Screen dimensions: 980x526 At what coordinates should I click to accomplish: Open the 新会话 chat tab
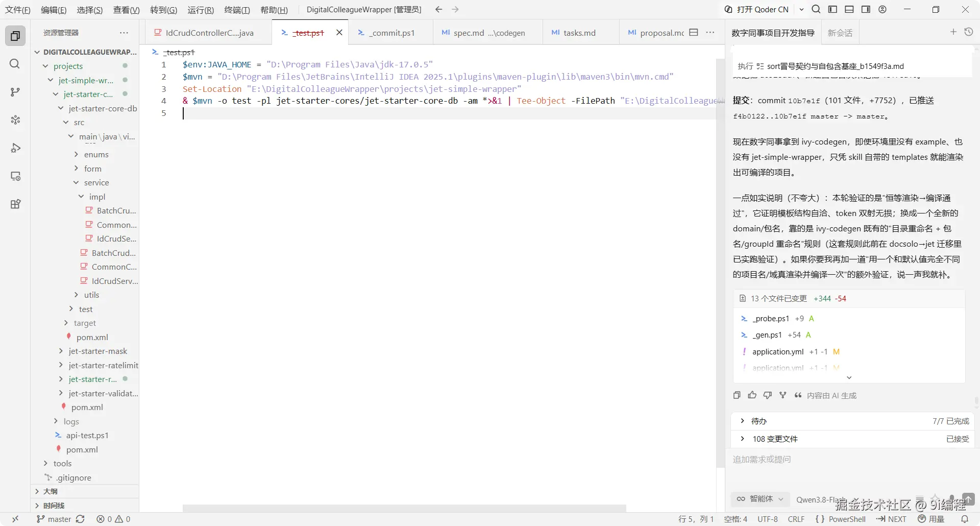pyautogui.click(x=840, y=33)
